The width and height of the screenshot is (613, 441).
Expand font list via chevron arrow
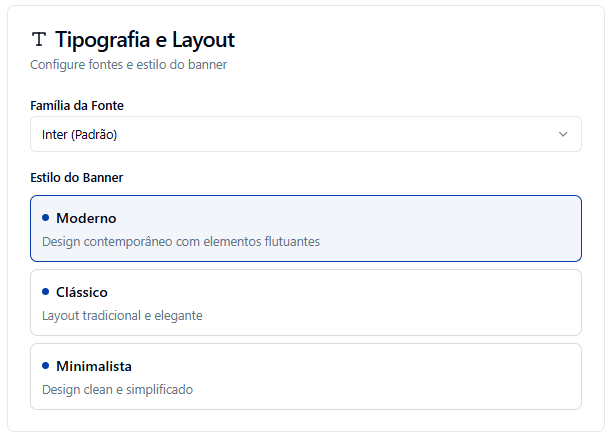click(563, 134)
